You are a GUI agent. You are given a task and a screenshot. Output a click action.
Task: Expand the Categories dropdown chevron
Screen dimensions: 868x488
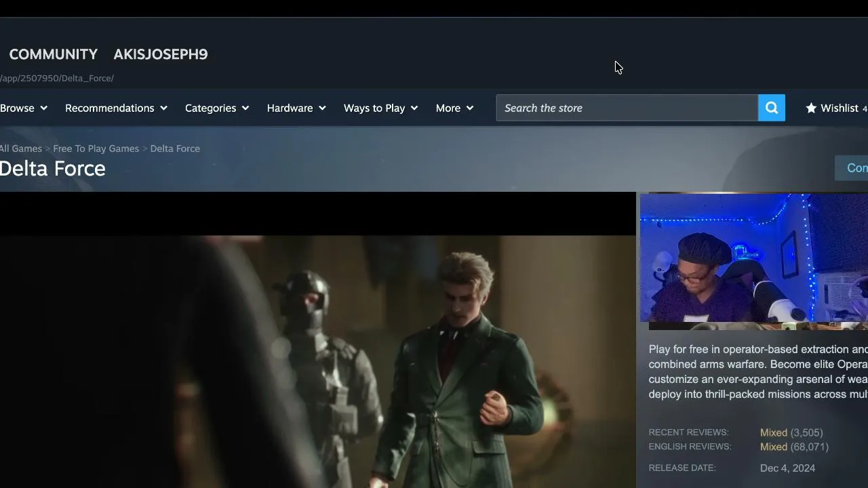click(245, 108)
